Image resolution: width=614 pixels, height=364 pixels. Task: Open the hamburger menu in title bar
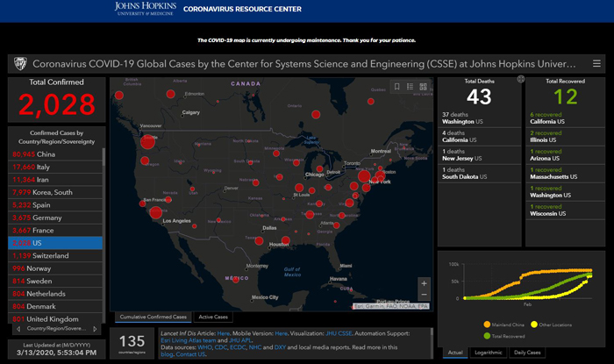[x=596, y=63]
